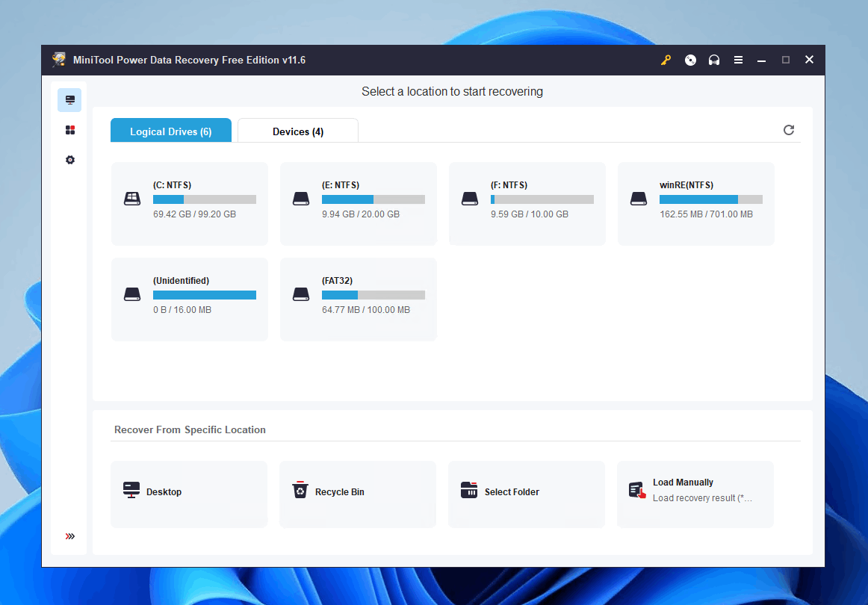
Task: Select the (F: NTFS) drive label
Action: 509,185
